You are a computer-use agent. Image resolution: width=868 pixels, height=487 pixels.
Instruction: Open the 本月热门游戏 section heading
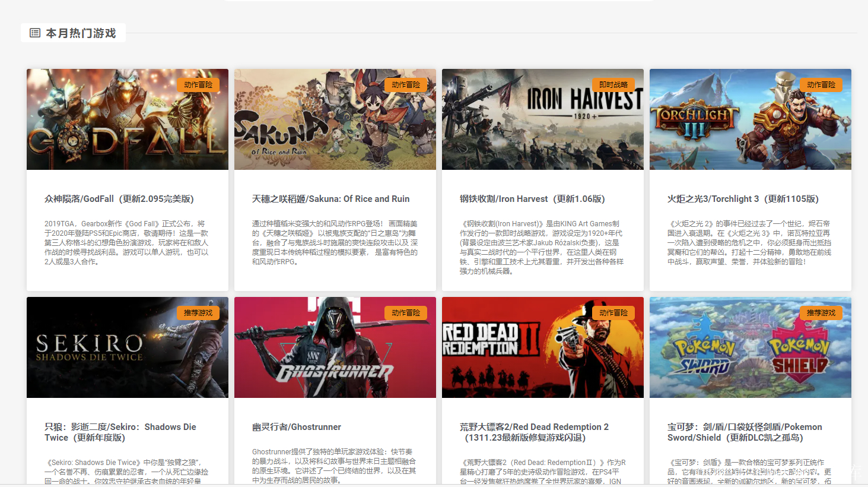pyautogui.click(x=81, y=33)
